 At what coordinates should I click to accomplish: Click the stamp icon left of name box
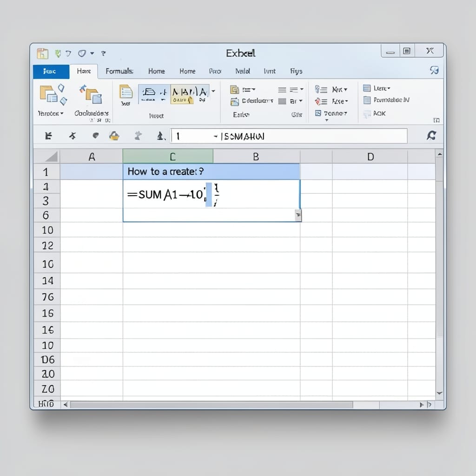tap(160, 136)
